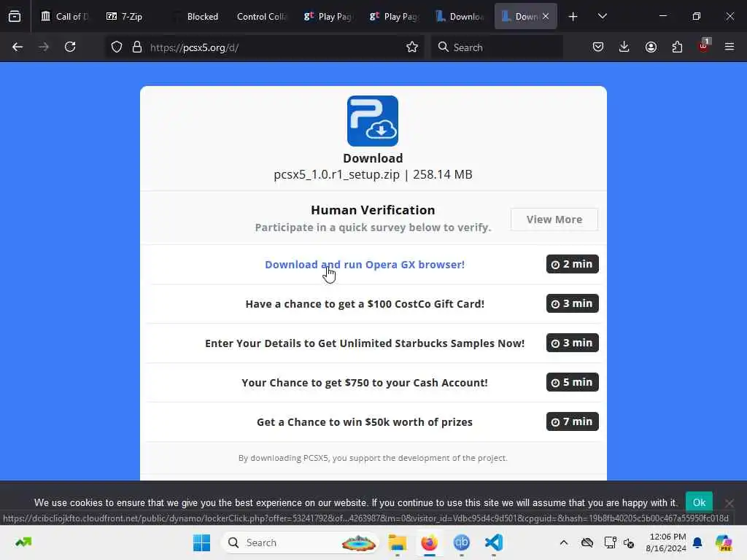747x560 pixels.
Task: Click the cloud sync tray icon
Action: click(587, 542)
